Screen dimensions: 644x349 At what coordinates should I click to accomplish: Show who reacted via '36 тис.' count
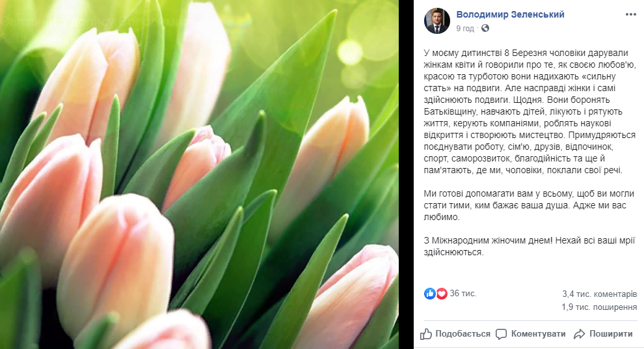463,294
